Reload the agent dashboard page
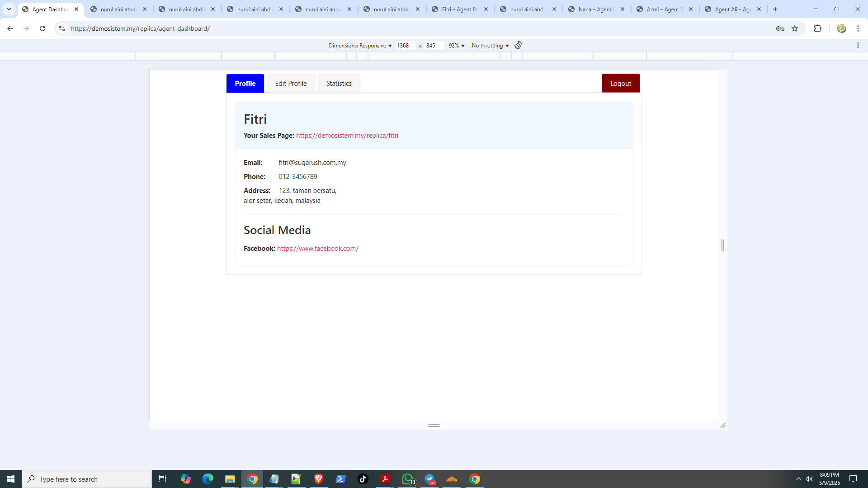This screenshot has width=868, height=488. [x=42, y=28]
